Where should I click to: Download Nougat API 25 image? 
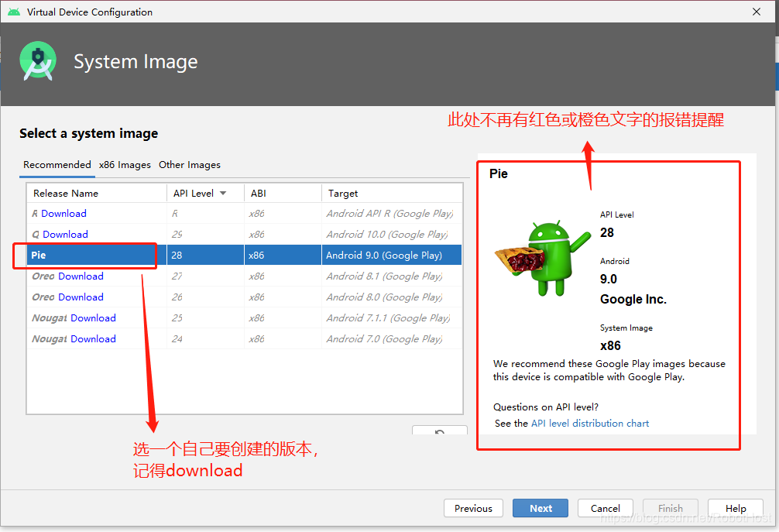coord(93,318)
